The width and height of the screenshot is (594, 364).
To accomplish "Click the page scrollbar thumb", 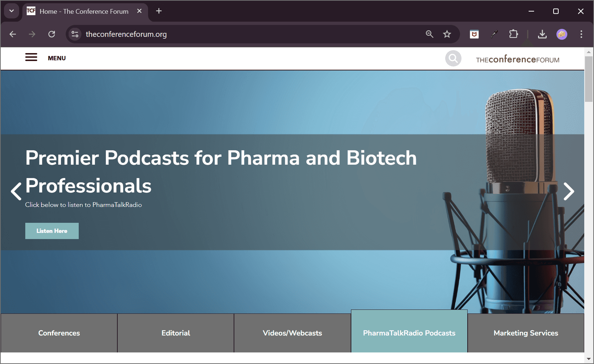I will click(x=589, y=78).
